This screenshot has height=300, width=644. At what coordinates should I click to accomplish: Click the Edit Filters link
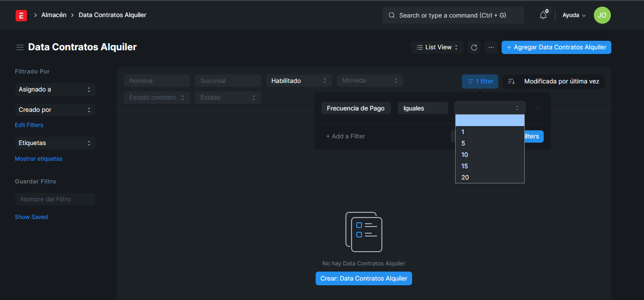point(29,125)
